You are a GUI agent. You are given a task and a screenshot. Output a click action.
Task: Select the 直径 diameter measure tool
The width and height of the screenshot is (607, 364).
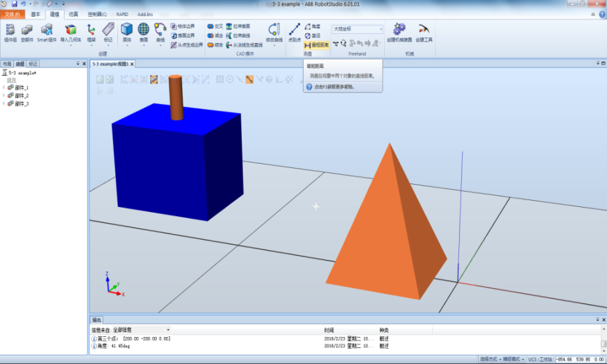coord(313,35)
